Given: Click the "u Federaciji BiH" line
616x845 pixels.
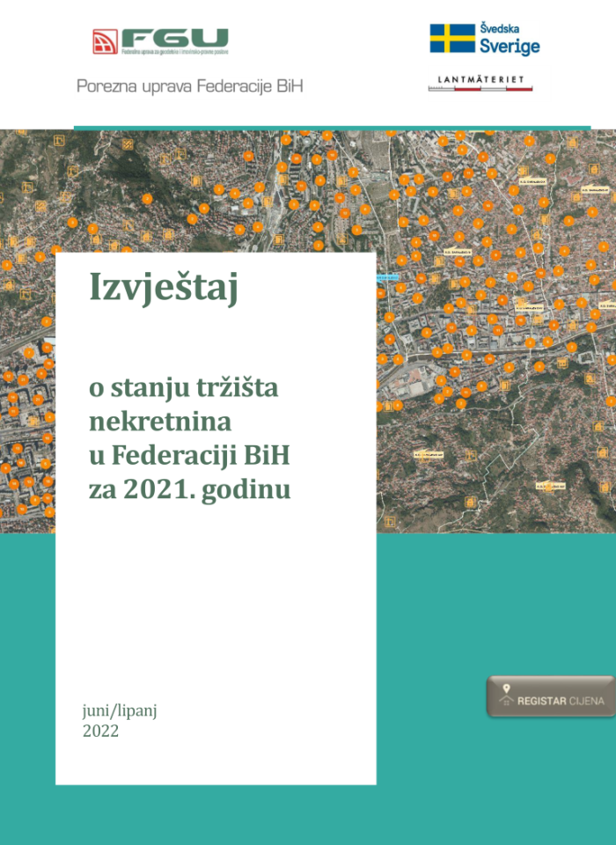Looking at the screenshot, I should click(x=189, y=455).
